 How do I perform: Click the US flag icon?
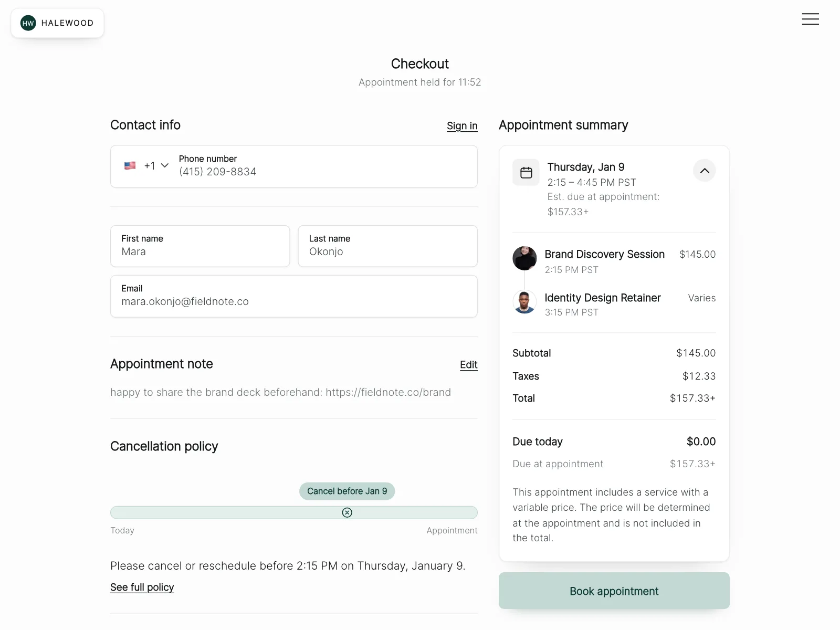click(x=130, y=166)
